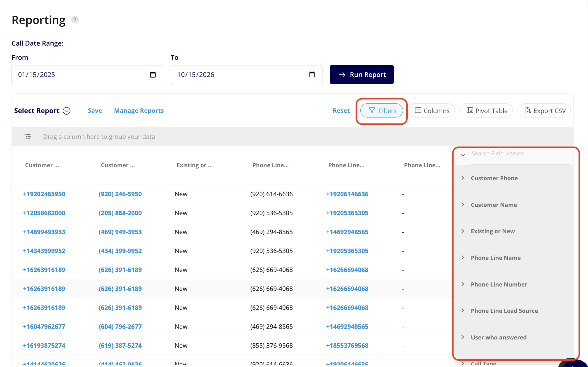Viewport: 588px width, 367px height.
Task: Open phone line number +14692948565 in +14699493953 row
Action: pyautogui.click(x=347, y=232)
